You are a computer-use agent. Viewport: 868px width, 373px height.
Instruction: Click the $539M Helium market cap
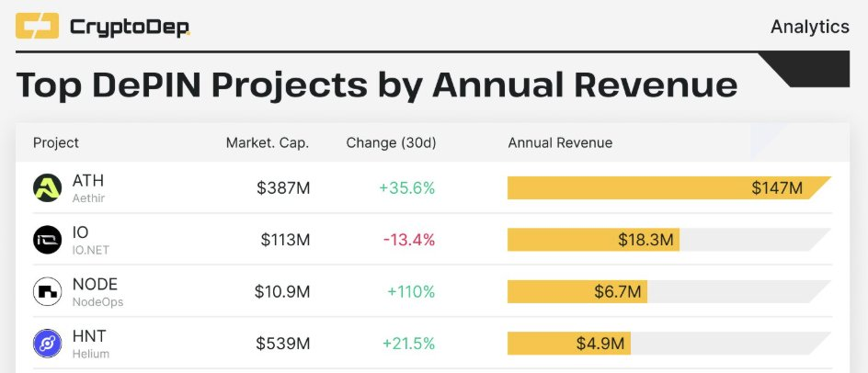tap(283, 345)
